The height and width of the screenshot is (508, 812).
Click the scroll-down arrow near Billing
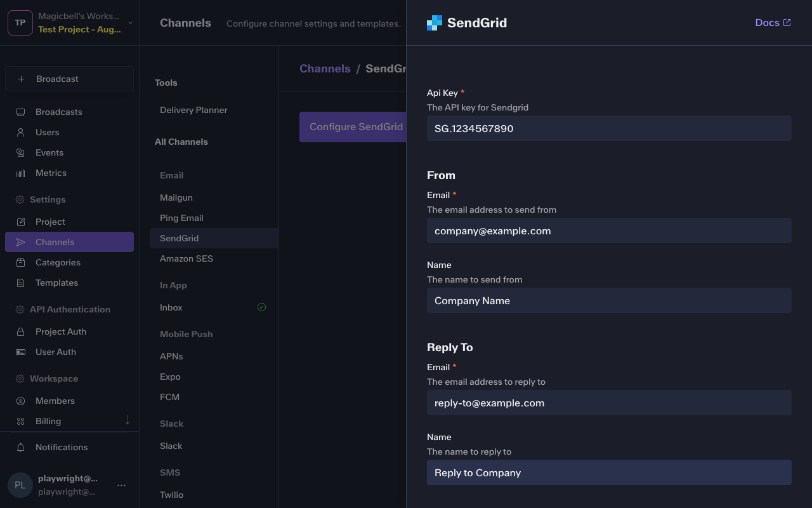pyautogui.click(x=128, y=420)
